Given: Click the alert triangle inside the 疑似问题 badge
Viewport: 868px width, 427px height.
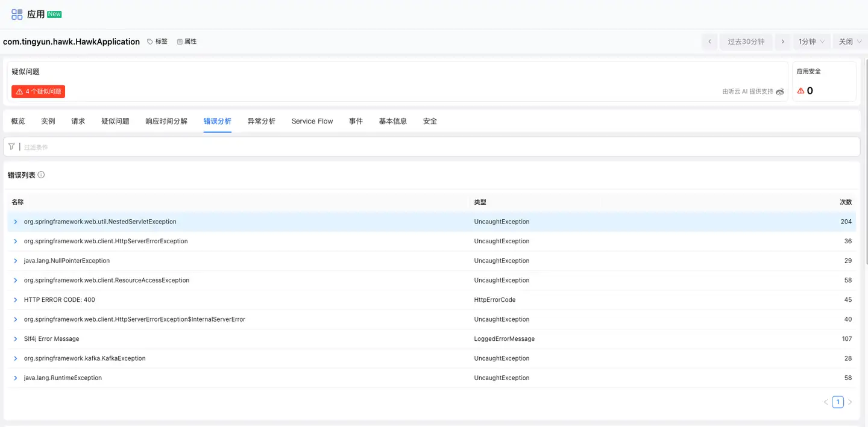Looking at the screenshot, I should tap(19, 92).
